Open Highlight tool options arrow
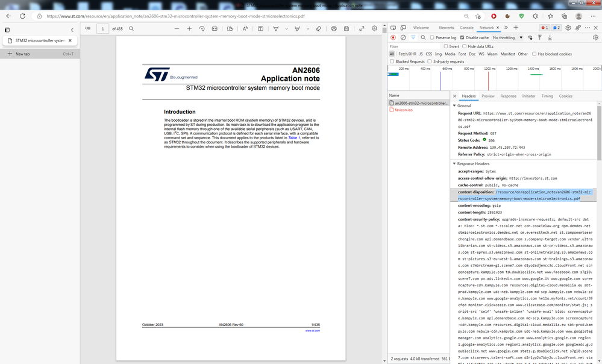Image resolution: width=602 pixels, height=364 pixels. (307, 28)
